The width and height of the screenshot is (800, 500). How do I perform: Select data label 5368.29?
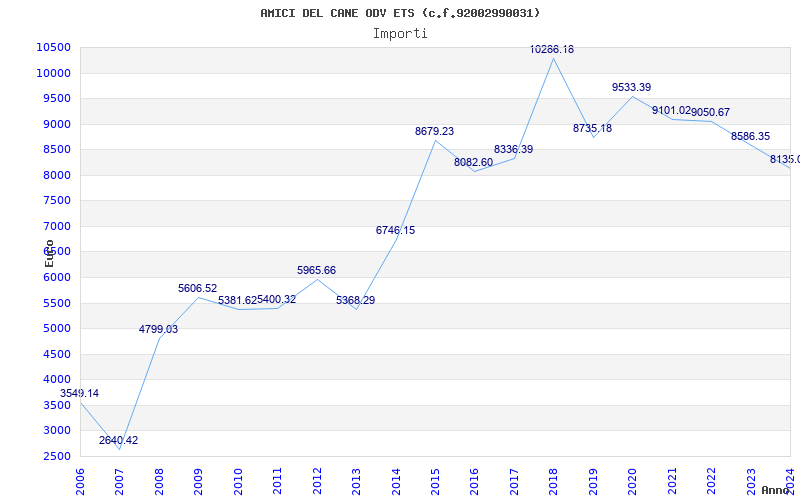[x=356, y=301]
